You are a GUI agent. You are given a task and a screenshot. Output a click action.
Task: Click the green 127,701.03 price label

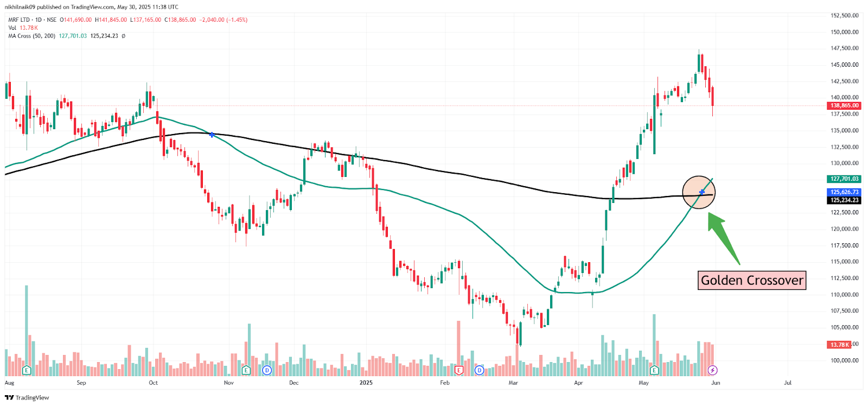click(845, 179)
